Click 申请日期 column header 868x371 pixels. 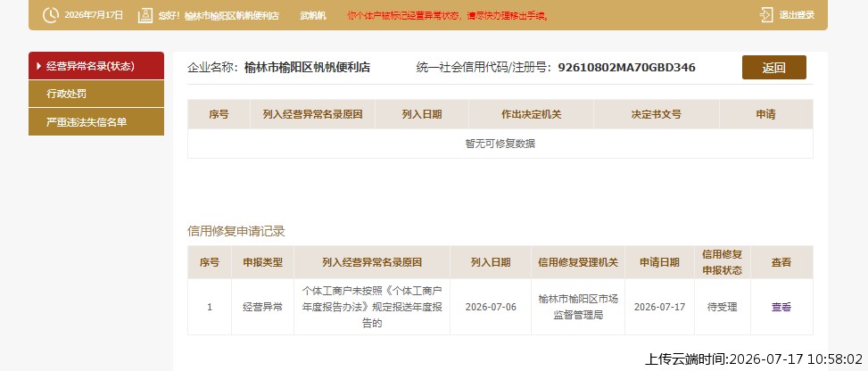[659, 262]
